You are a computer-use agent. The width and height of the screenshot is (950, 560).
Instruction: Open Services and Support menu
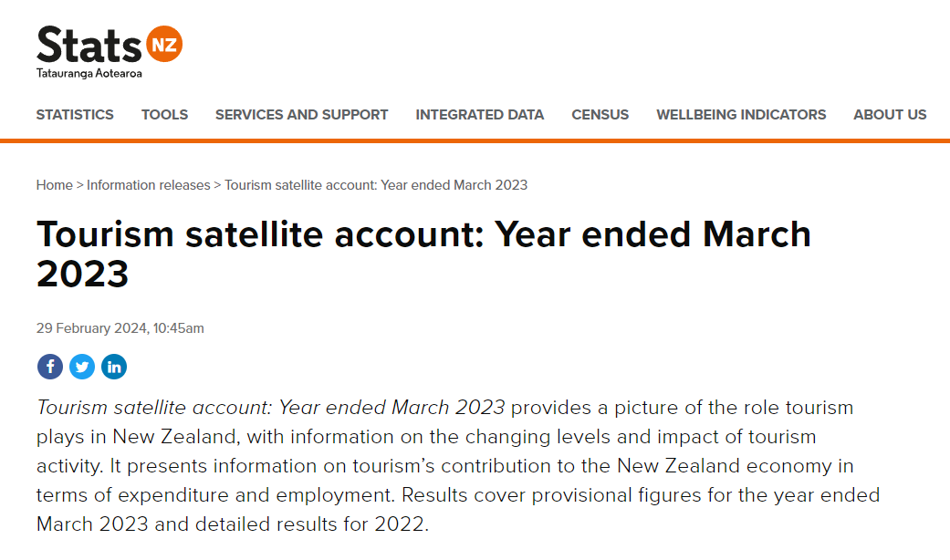pyautogui.click(x=302, y=114)
